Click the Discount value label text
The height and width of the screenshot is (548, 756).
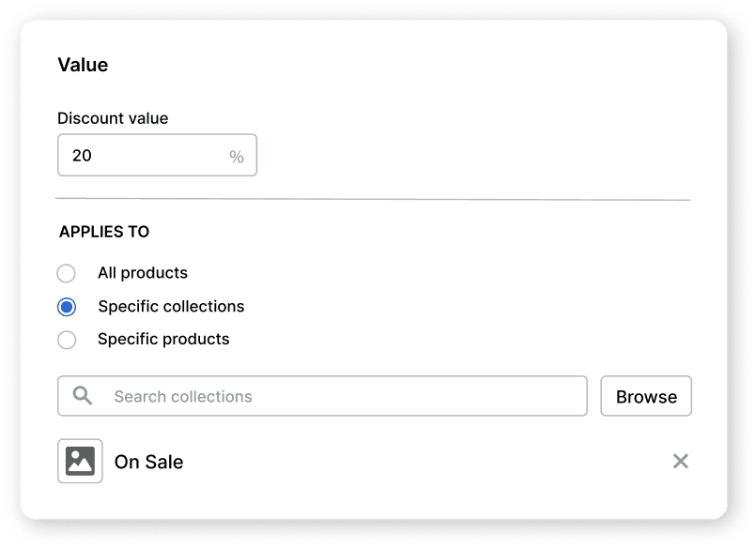click(113, 118)
